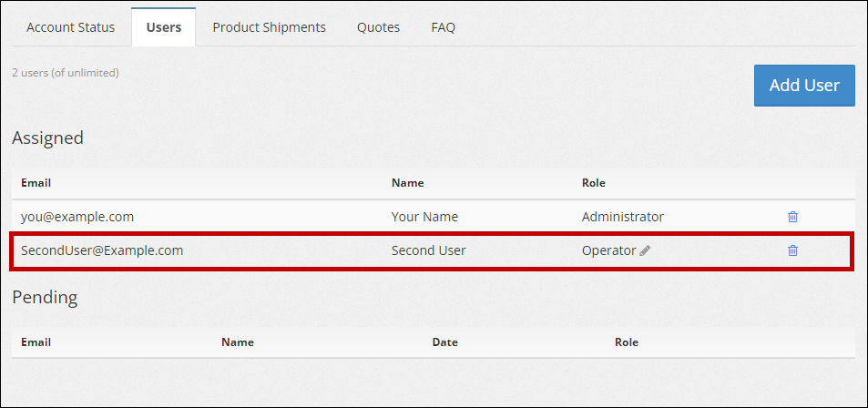
Task: Click Email column header under Pending
Action: [x=36, y=342]
